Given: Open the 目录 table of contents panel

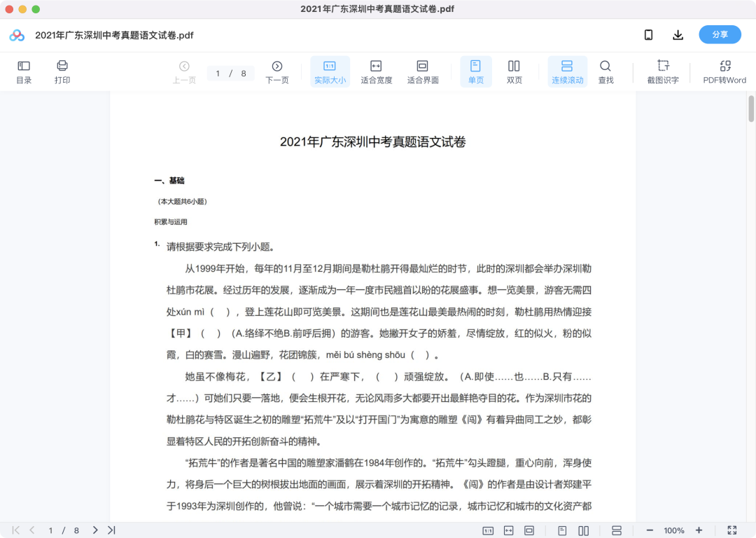Looking at the screenshot, I should click(24, 72).
